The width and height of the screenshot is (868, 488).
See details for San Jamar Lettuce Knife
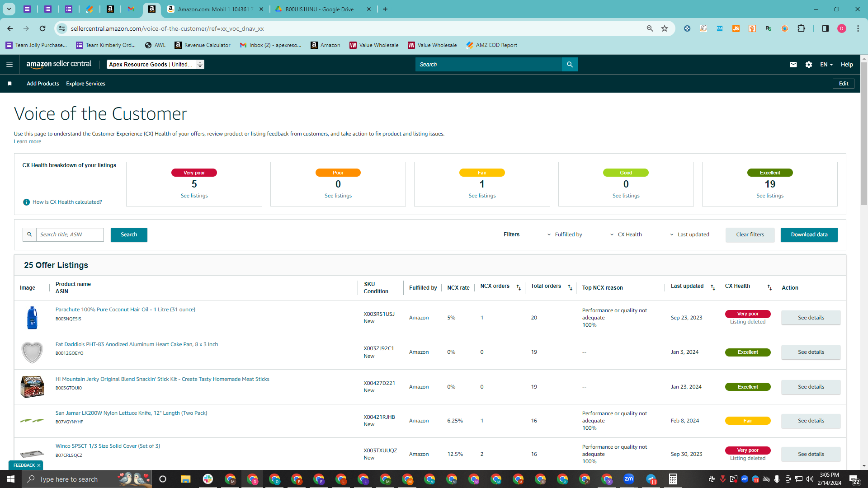pyautogui.click(x=811, y=421)
